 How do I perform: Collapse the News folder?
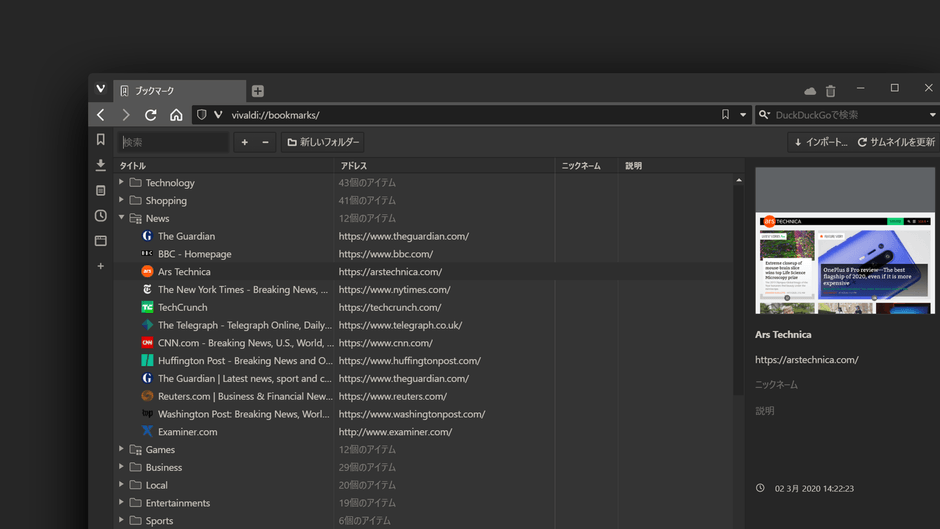[122, 218]
